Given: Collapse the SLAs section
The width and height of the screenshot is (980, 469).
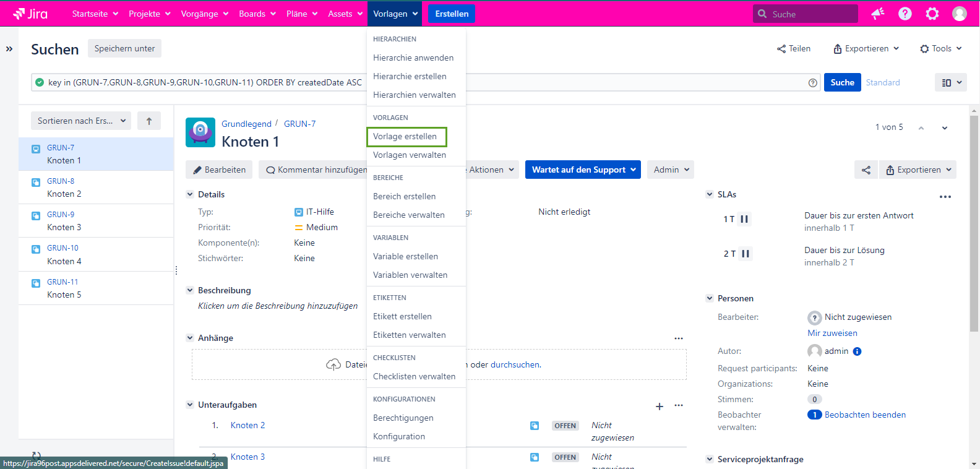Looking at the screenshot, I should pyautogui.click(x=710, y=194).
